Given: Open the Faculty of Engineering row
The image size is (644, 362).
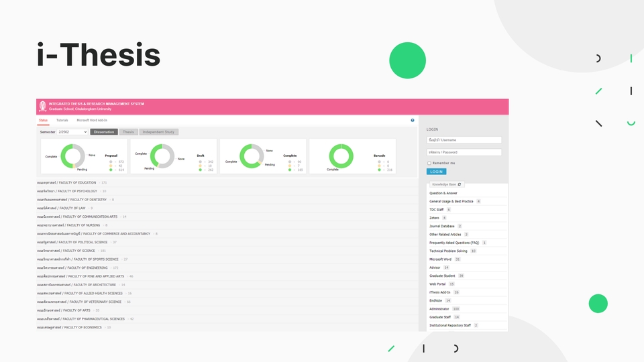Looking at the screenshot, I should point(227,267).
